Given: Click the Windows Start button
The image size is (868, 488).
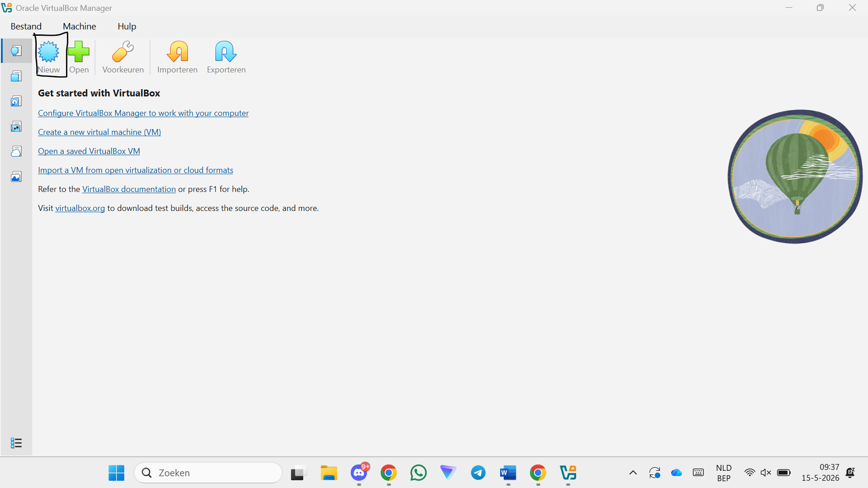Looking at the screenshot, I should pos(117,473).
